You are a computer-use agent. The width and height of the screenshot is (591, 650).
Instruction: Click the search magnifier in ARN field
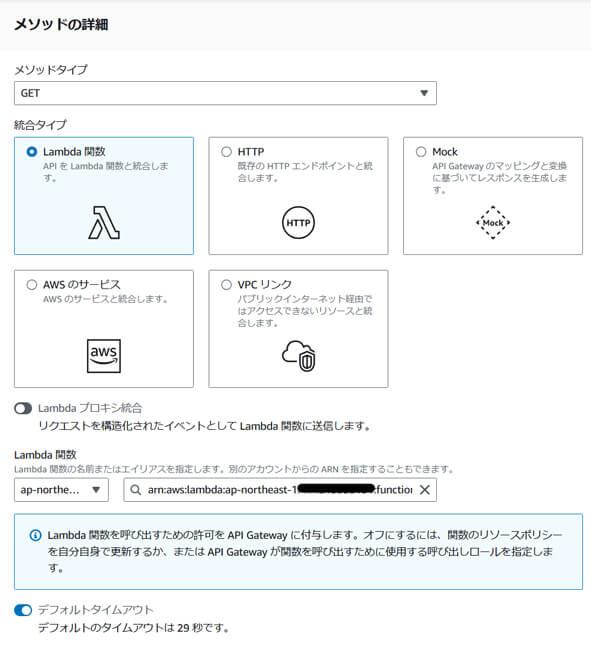click(136, 490)
